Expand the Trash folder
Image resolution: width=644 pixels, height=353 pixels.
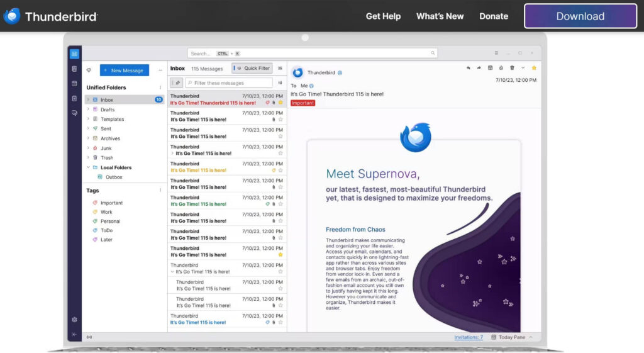tap(88, 157)
